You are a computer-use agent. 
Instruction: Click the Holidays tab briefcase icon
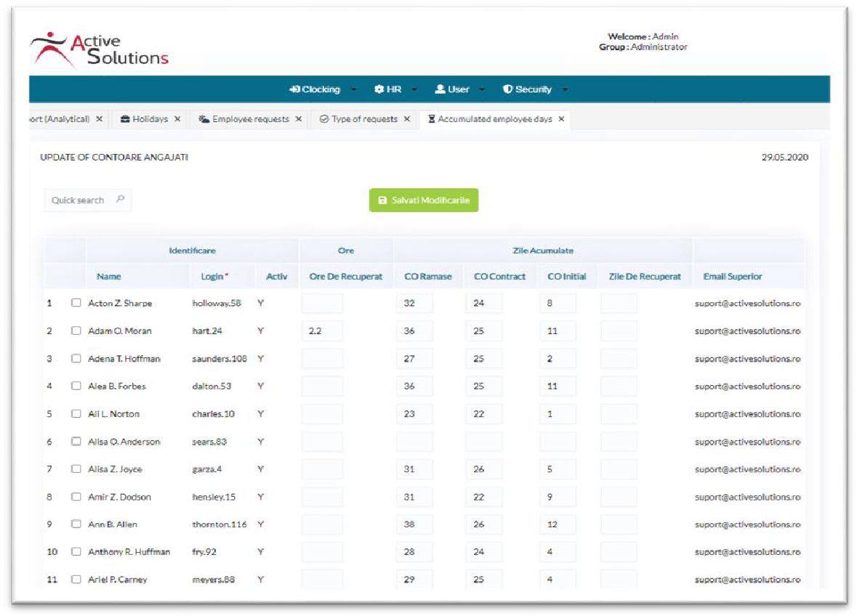click(125, 119)
